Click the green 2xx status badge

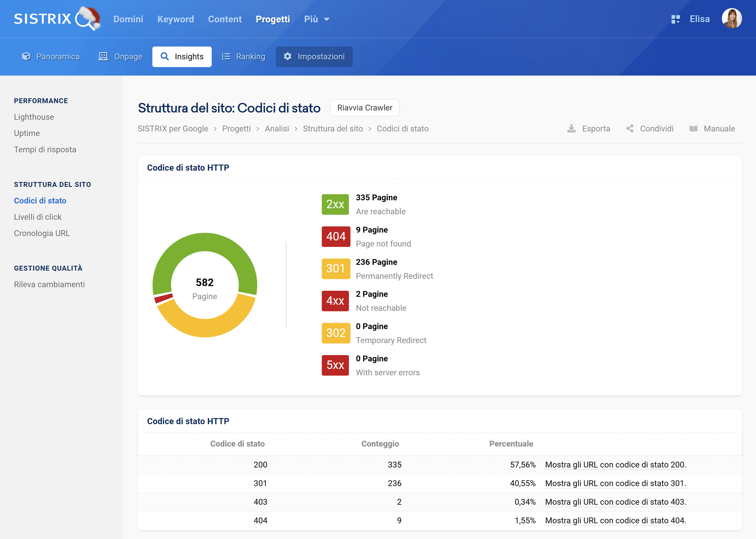(x=335, y=204)
